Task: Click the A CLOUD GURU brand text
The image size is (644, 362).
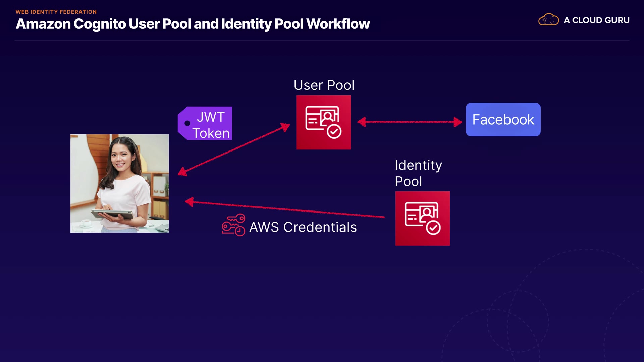Action: pos(596,20)
